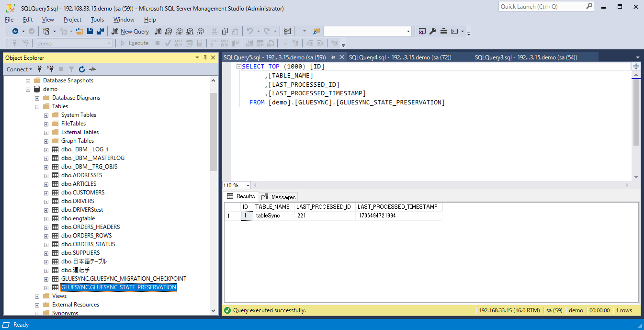Select the Results tab
Viewport: 644px width, 330px height.
point(241,196)
